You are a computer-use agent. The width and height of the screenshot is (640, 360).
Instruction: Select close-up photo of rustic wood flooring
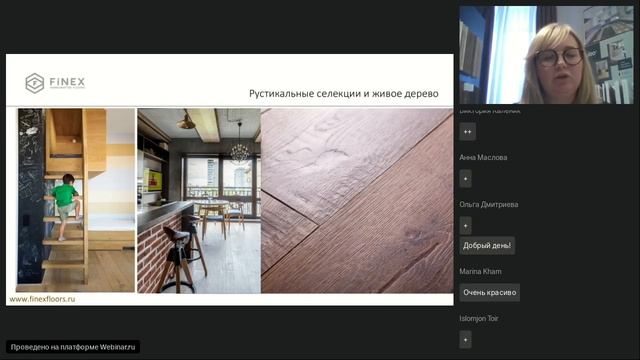(x=357, y=200)
